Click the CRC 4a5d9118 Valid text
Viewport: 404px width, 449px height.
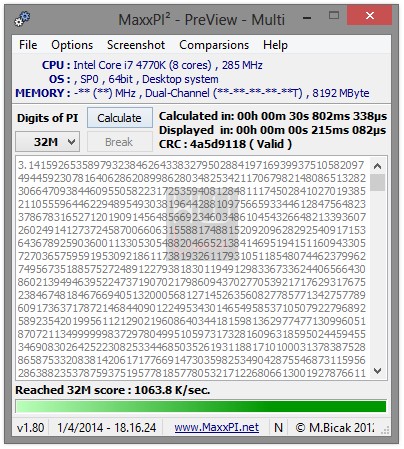tap(225, 144)
